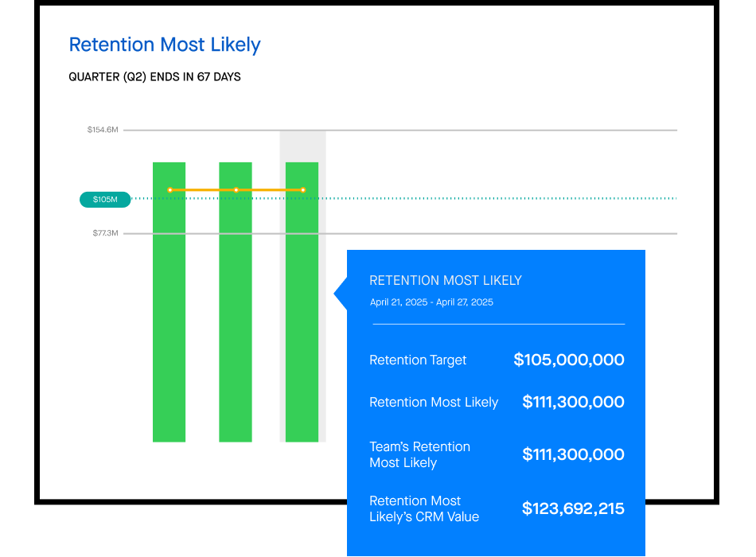Click the tooltip header "RETENTION MOST LIKELY"
This screenshot has height=557, width=756.
(446, 281)
